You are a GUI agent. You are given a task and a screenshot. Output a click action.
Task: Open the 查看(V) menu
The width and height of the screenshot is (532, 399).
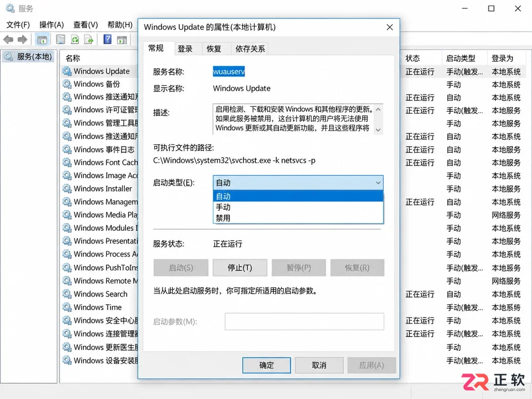click(x=85, y=25)
